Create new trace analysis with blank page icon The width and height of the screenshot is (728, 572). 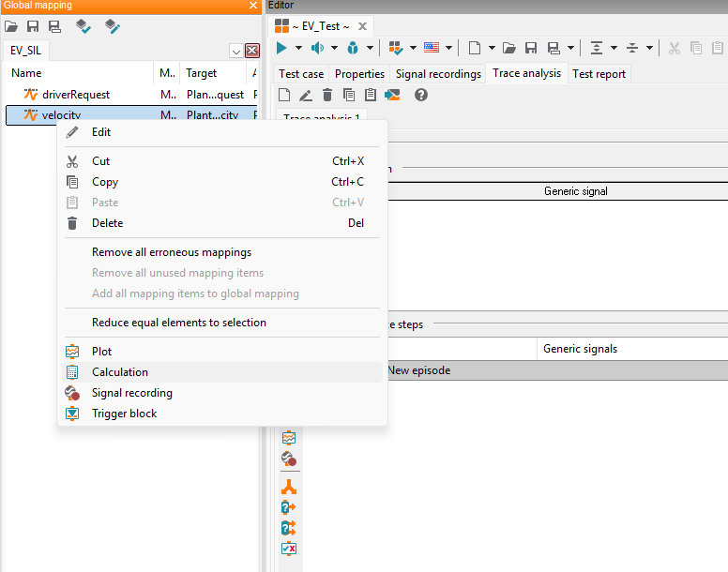pos(284,95)
